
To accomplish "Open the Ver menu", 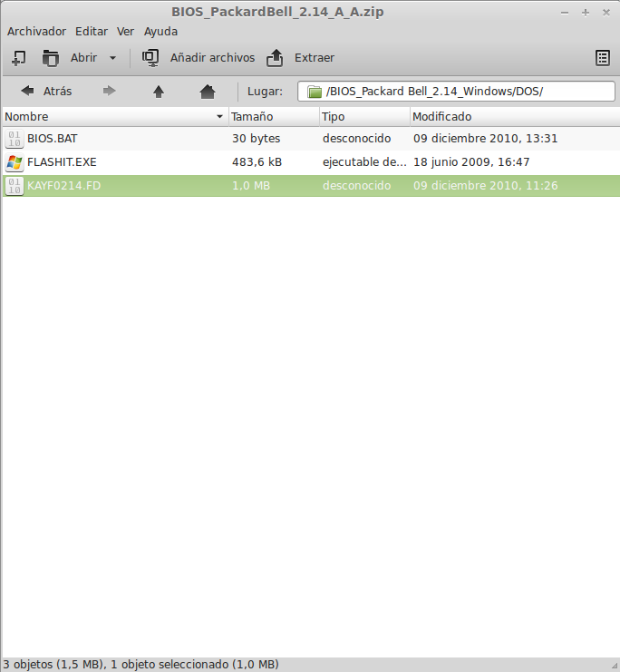I will [126, 31].
